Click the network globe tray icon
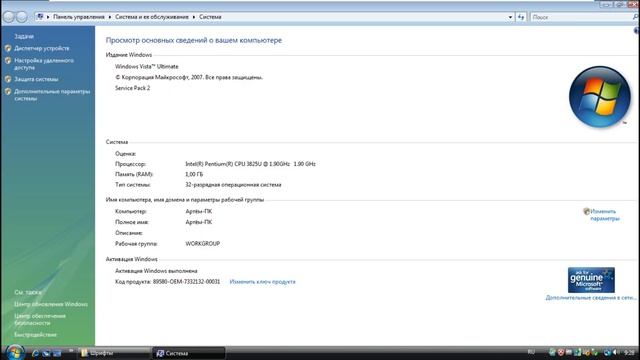Viewport: 640px width, 360px height. (607, 352)
